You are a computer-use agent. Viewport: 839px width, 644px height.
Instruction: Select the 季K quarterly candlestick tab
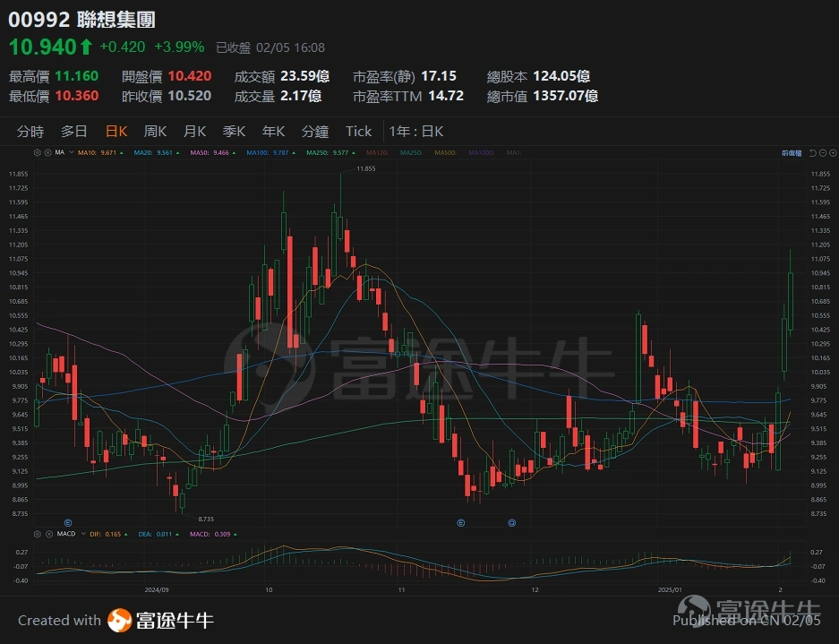234,131
